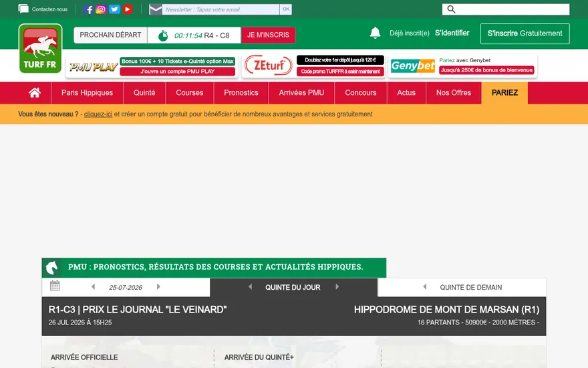
Task: Open the YouTube channel icon
Action: pyautogui.click(x=128, y=9)
